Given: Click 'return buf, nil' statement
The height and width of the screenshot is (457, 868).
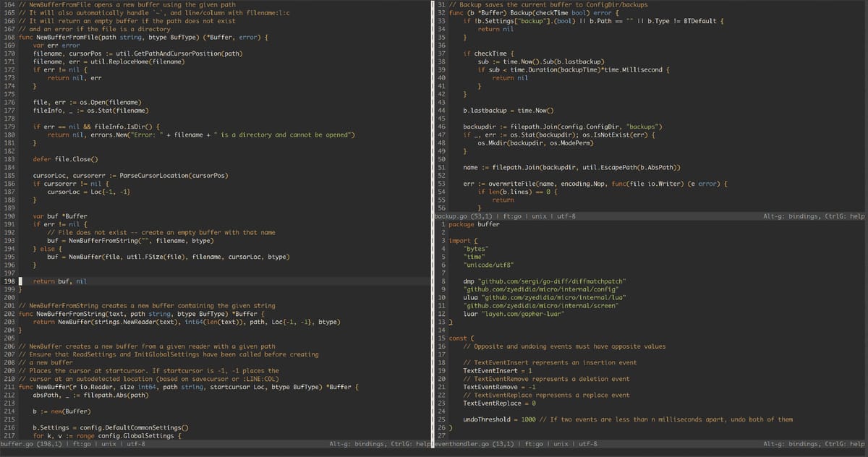Looking at the screenshot, I should tap(60, 281).
